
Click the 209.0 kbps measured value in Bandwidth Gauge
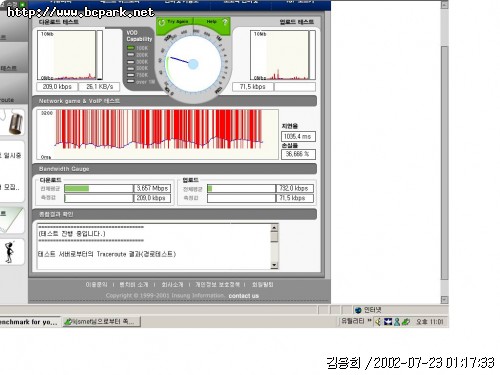(x=152, y=198)
